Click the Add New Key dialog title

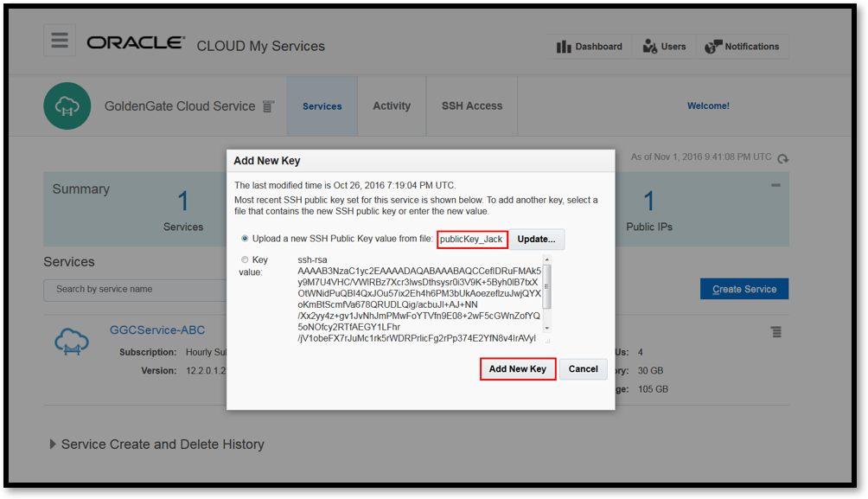click(267, 161)
